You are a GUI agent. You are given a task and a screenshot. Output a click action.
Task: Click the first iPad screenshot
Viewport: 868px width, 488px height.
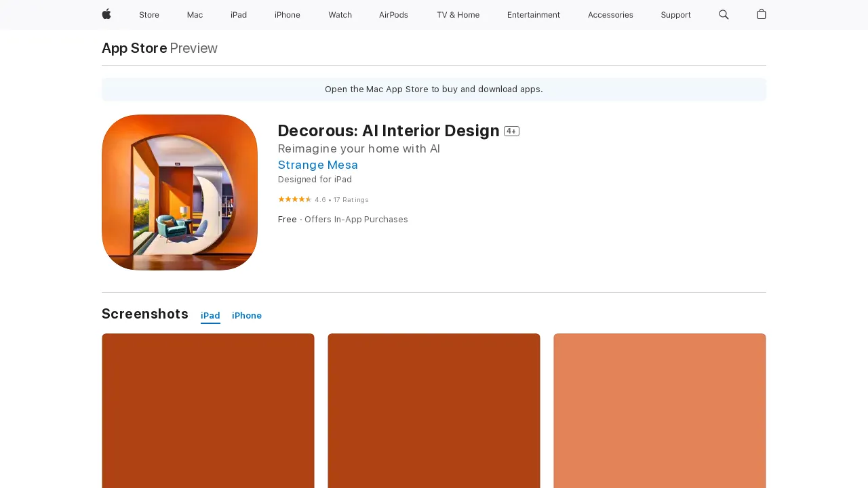pyautogui.click(x=208, y=410)
